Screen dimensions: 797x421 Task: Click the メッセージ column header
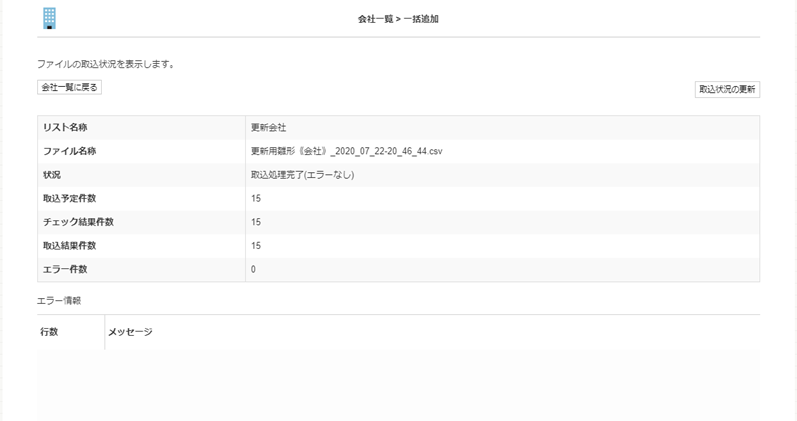[130, 332]
